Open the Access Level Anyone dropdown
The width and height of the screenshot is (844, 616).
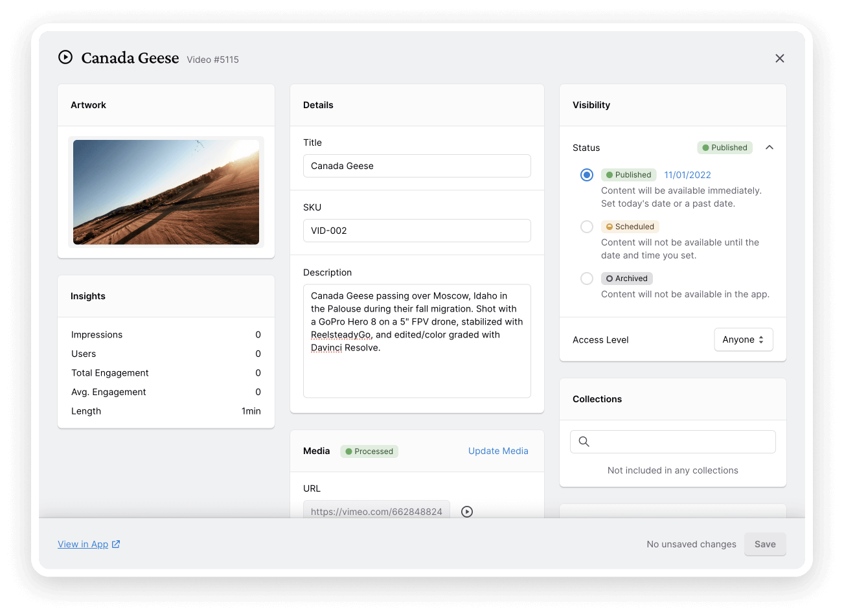click(743, 339)
